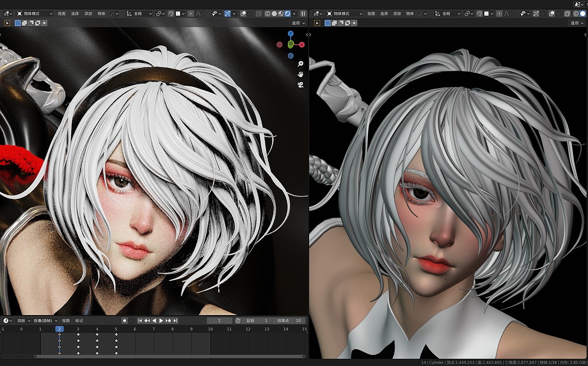588x366 pixels.
Task: Open 物体 menu in left viewport header
Action: 102,14
